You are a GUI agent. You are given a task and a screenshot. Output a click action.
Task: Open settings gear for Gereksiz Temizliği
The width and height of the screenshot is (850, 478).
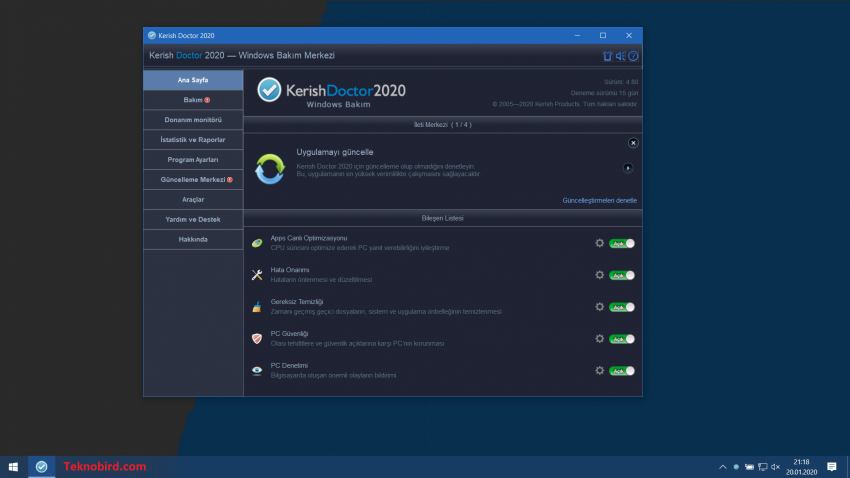coord(600,307)
